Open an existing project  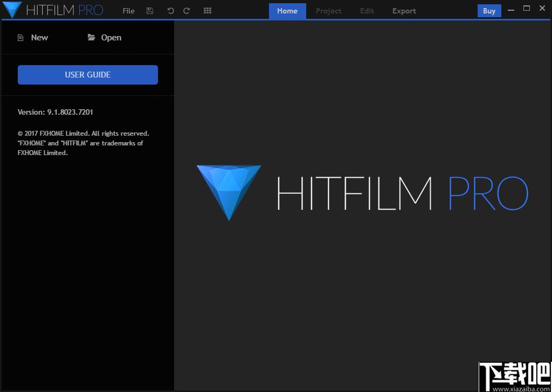coord(105,38)
